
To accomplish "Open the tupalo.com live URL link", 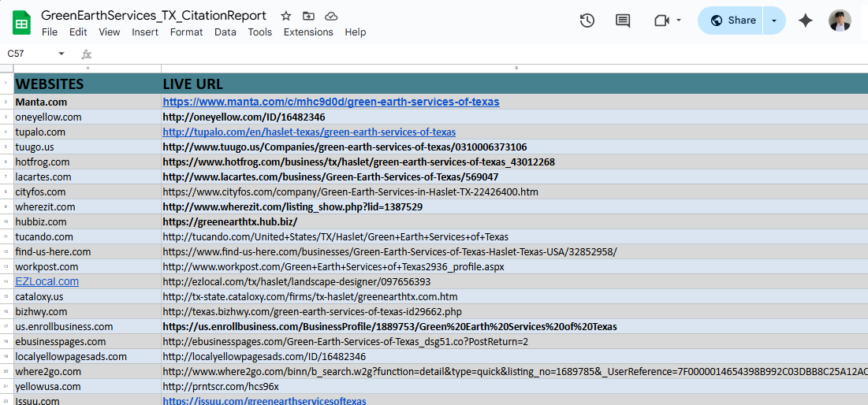I will coord(309,132).
